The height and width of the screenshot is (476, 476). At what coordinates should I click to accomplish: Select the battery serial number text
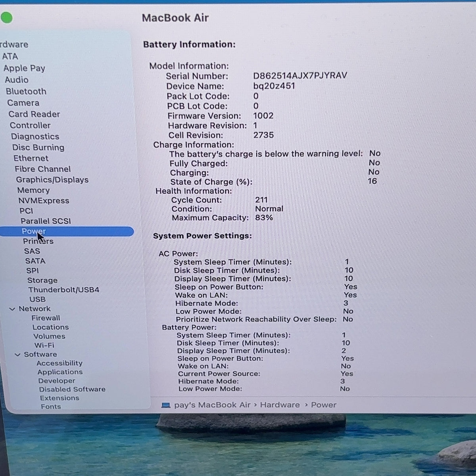300,75
